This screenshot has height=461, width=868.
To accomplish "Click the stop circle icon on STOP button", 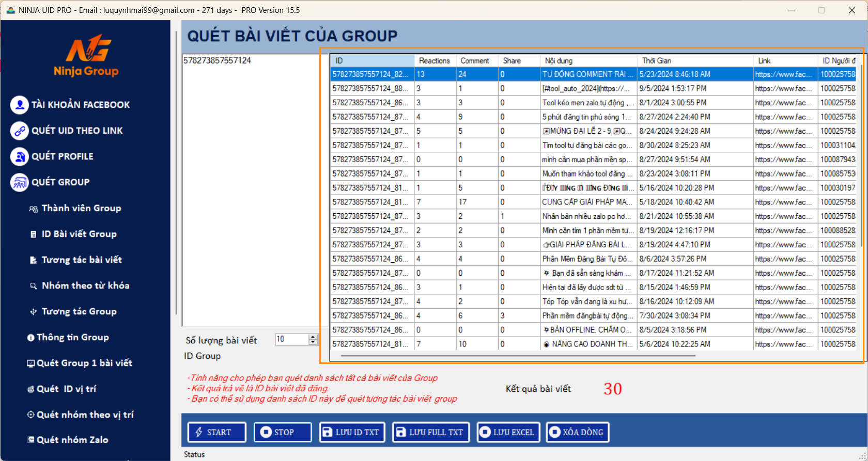I will (x=266, y=432).
